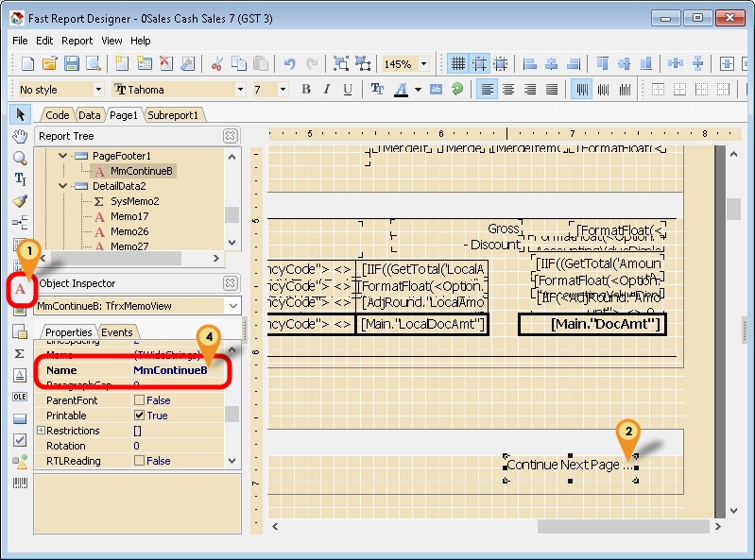This screenshot has width=755, height=560.
Task: Click the Save report icon
Action: 72,63
